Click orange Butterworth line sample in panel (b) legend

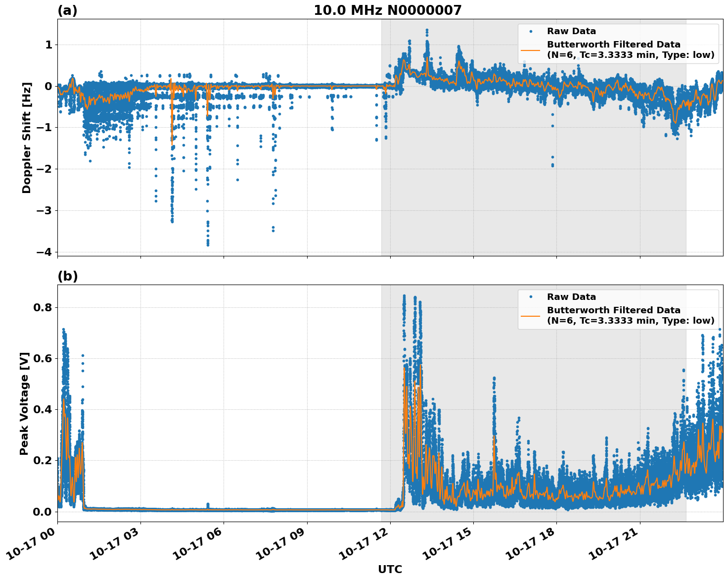tap(531, 315)
